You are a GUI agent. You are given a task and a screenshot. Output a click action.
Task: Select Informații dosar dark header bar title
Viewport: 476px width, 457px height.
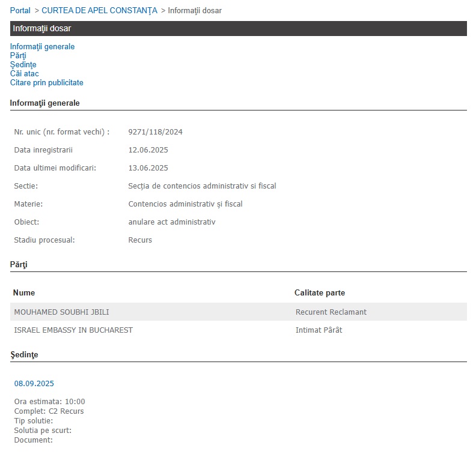point(42,28)
